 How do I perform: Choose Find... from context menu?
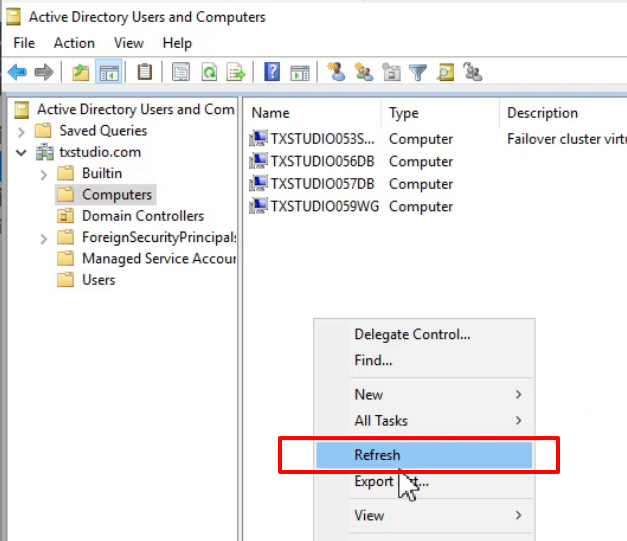(x=424, y=360)
